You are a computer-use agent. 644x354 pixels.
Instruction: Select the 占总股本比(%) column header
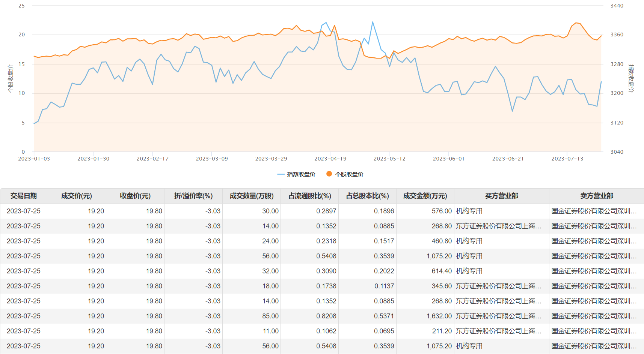(x=368, y=196)
